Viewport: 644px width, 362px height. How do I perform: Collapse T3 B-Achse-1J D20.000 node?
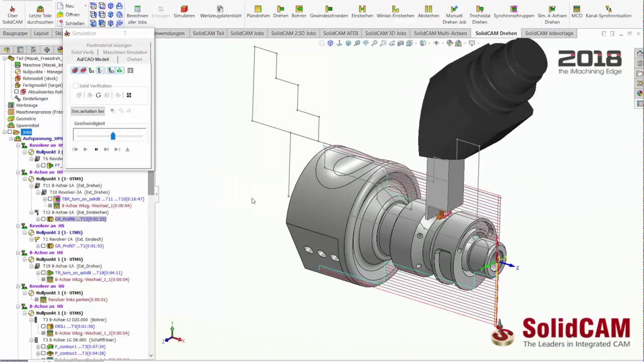click(31, 320)
